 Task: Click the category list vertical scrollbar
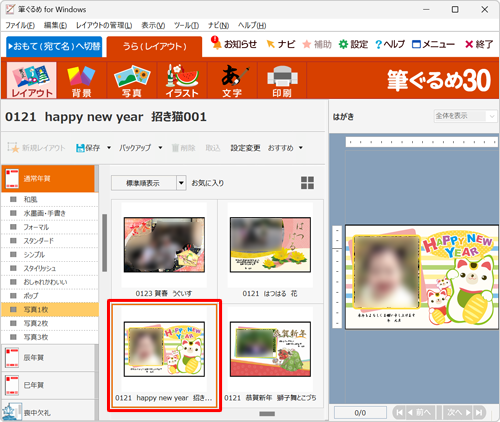click(105, 243)
